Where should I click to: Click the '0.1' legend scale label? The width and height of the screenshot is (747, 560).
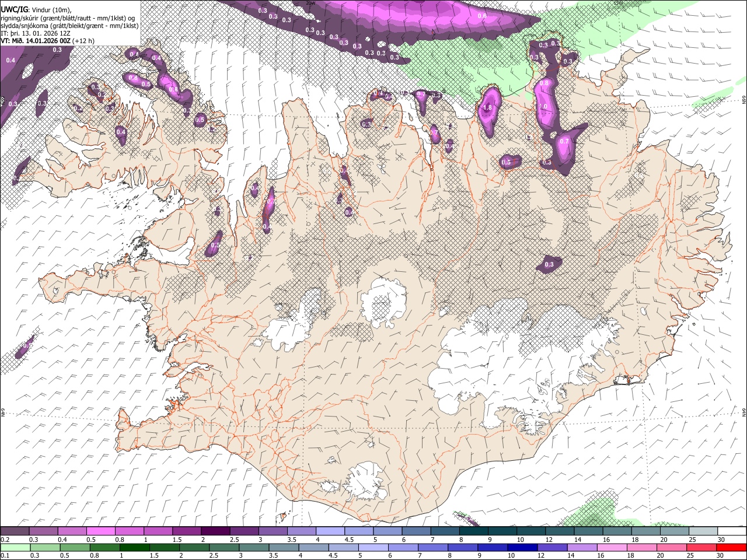6,555
